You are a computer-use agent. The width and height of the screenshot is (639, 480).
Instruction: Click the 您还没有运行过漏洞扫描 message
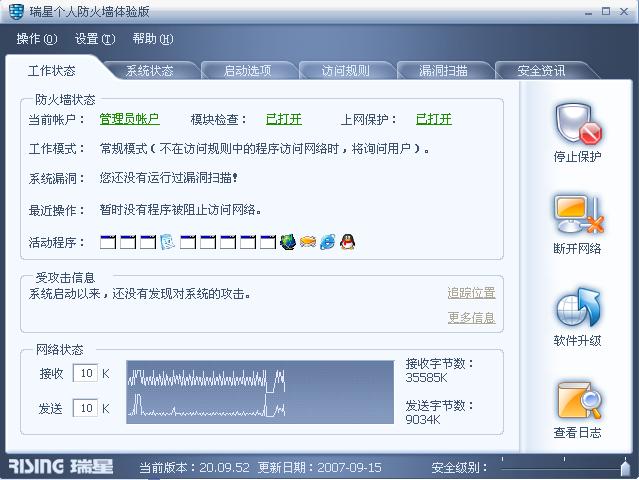[169, 178]
